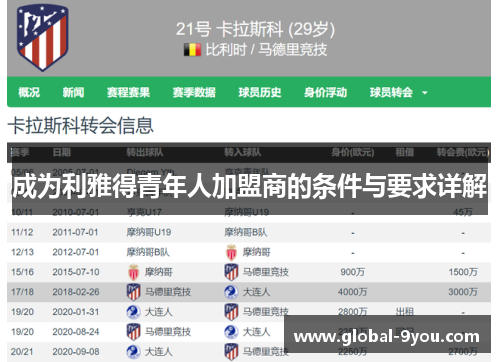Select the 3000万 transfer fee cell

(x=463, y=292)
